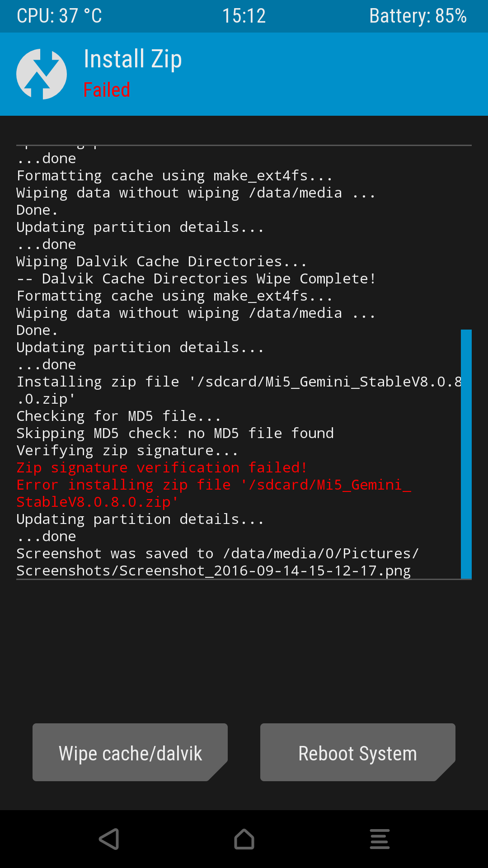488x868 pixels.
Task: Open the console log menu icon
Action: [380, 839]
